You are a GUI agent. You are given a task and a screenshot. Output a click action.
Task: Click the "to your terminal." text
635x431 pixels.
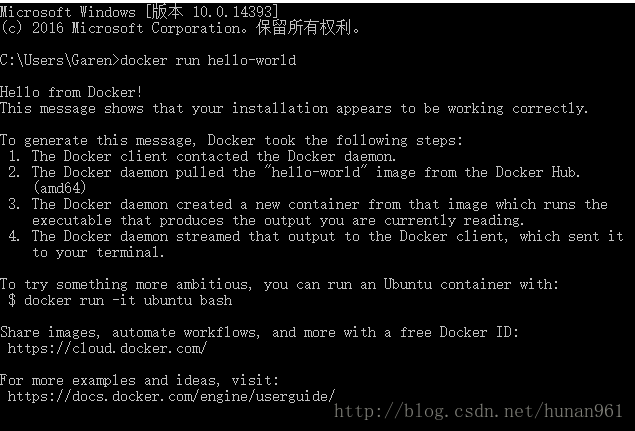pyautogui.click(x=98, y=252)
